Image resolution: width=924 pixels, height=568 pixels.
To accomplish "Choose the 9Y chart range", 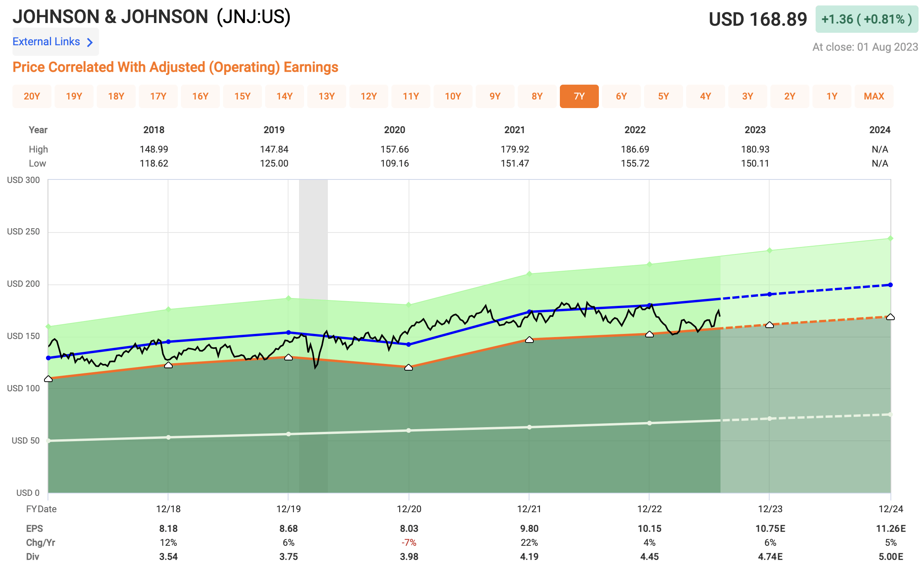I will pos(495,96).
